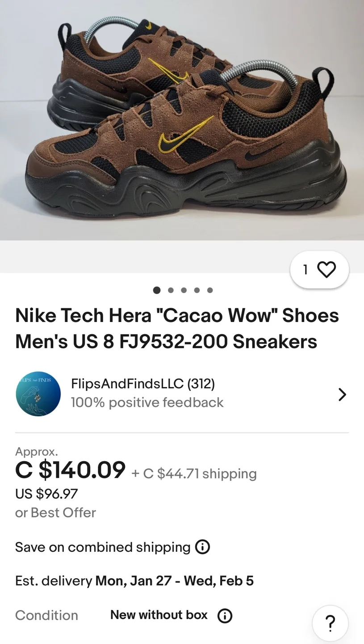View the FlipsAndFindsLLC seller avatar
Image resolution: width=364 pixels, height=644 pixels.
(38, 394)
